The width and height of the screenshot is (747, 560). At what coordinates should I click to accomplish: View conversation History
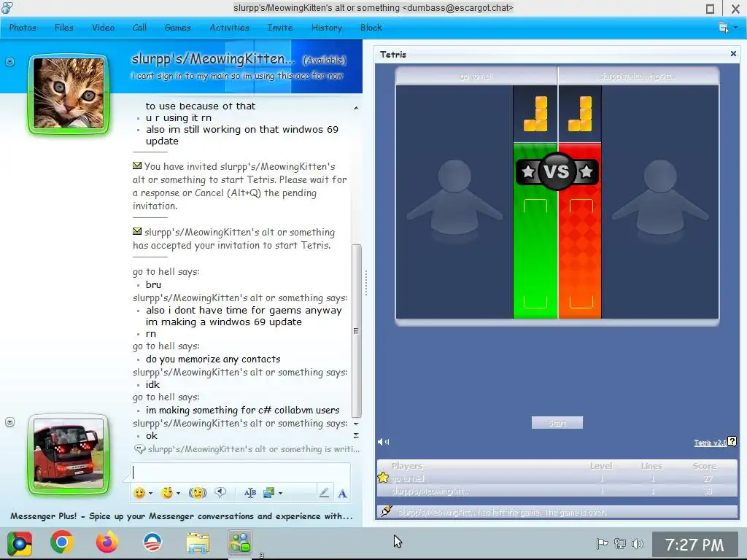[326, 28]
